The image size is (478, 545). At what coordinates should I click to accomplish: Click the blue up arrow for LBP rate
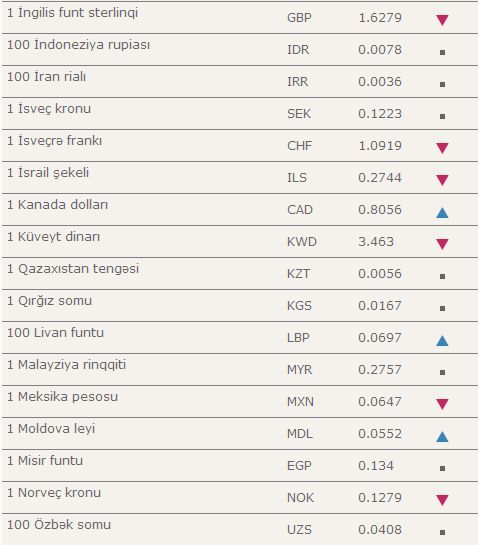pyautogui.click(x=442, y=341)
